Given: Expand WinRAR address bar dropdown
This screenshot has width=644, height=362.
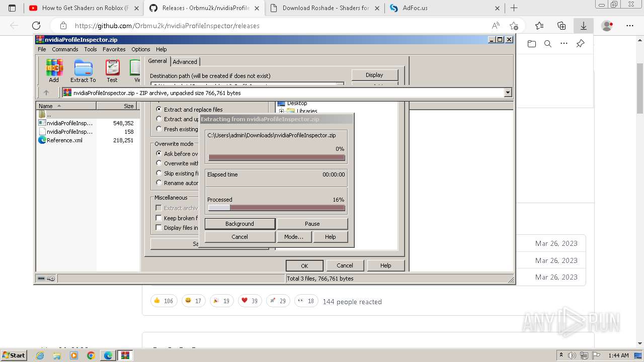Looking at the screenshot, I should (x=508, y=93).
